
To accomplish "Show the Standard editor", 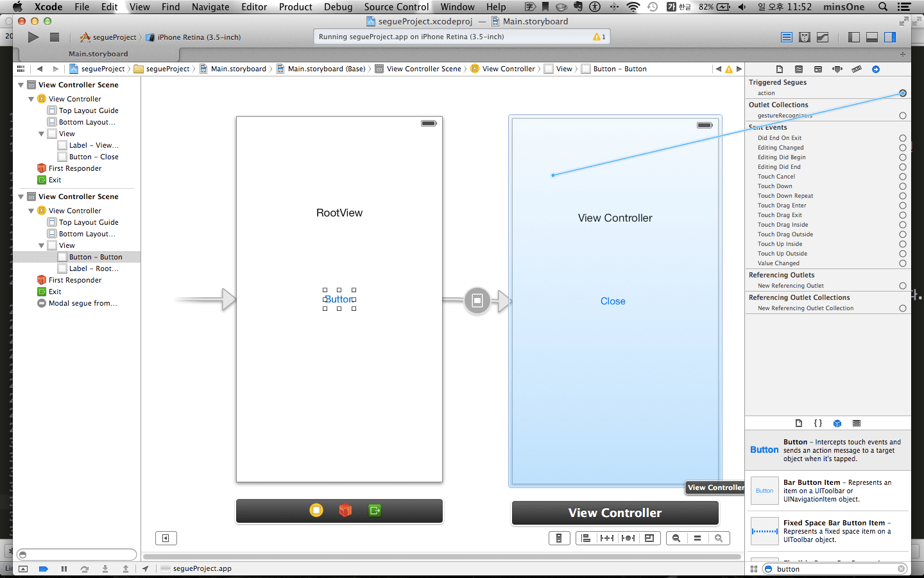I will tap(787, 37).
